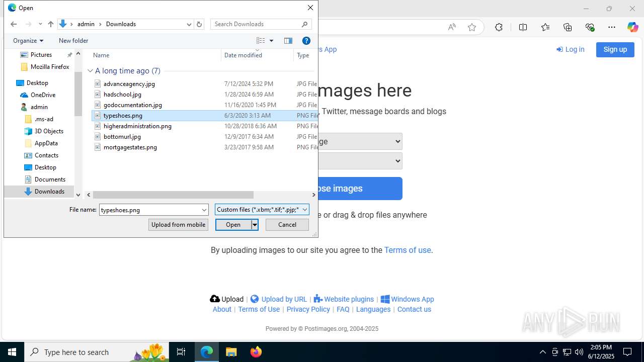The height and width of the screenshot is (362, 644).
Task: Click Log in on Postimages
Action: [x=571, y=49]
